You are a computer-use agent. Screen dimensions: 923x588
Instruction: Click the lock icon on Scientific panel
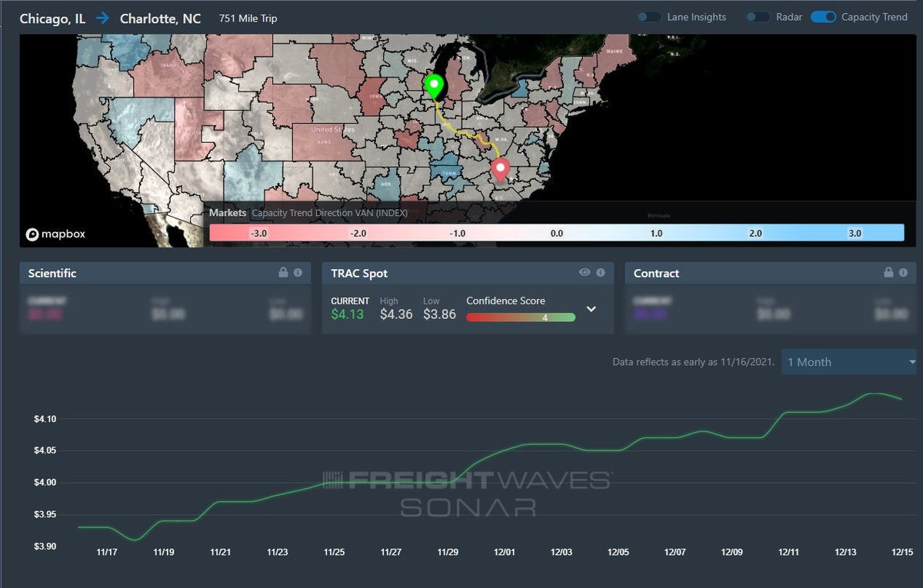[283, 273]
